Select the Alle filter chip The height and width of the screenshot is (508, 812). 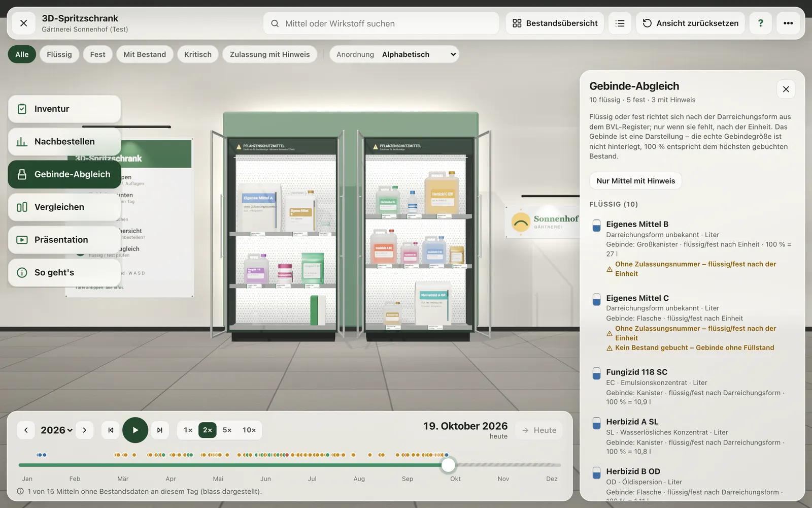click(x=22, y=54)
